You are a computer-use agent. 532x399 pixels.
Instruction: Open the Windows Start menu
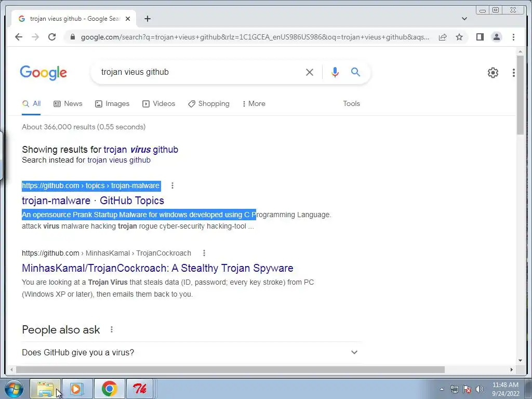pyautogui.click(x=14, y=389)
